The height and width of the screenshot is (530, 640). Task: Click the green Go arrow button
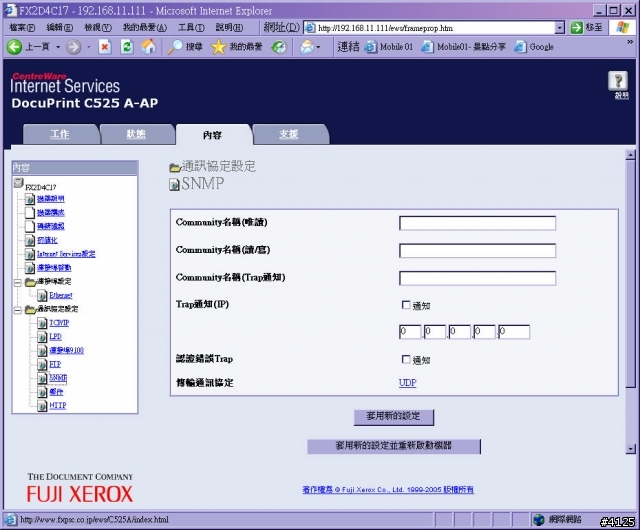click(576, 28)
